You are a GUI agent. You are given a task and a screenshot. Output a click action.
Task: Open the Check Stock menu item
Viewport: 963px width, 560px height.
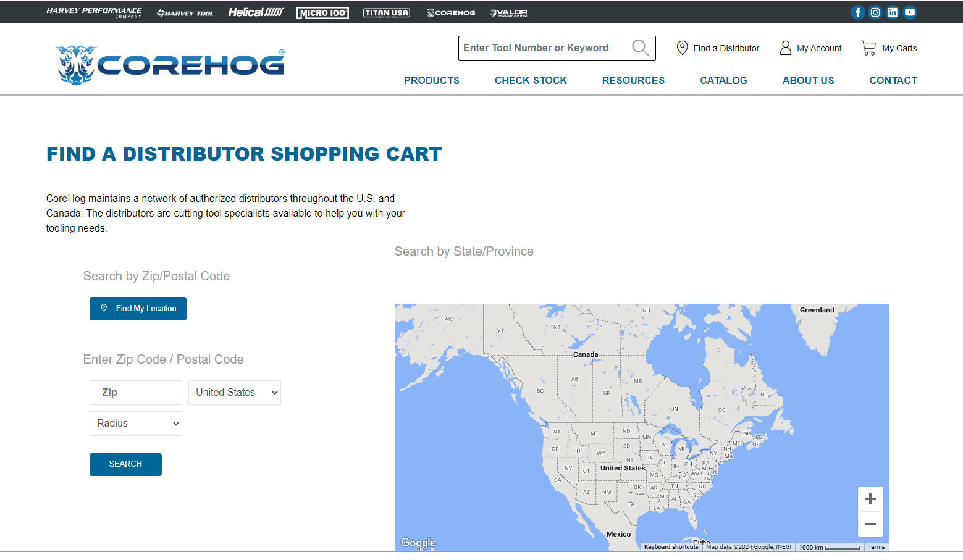(x=531, y=80)
